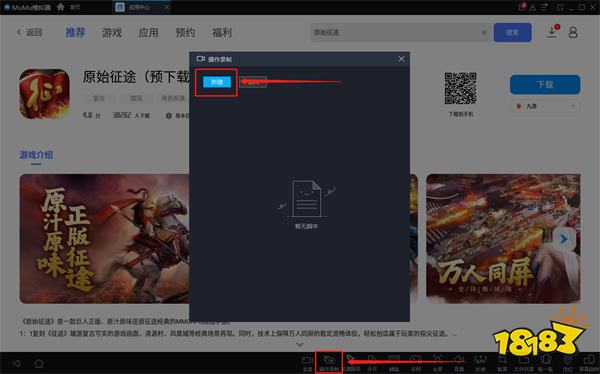Click the Android home icon at the bottom left

(39, 363)
